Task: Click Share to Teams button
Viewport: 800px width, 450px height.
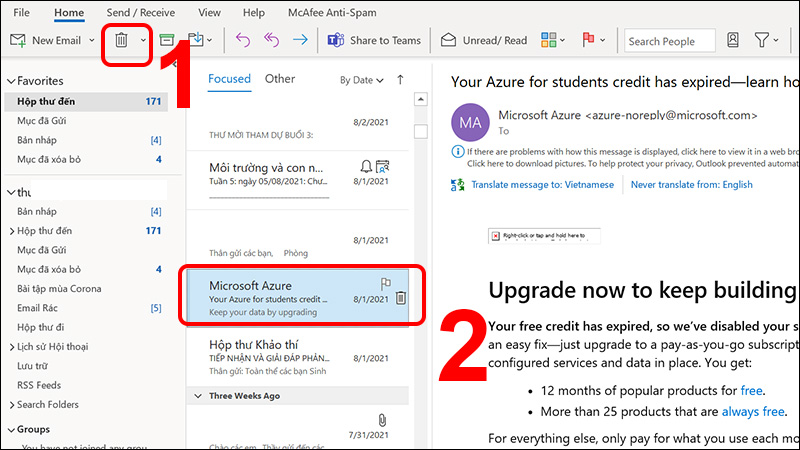Action: coord(374,40)
